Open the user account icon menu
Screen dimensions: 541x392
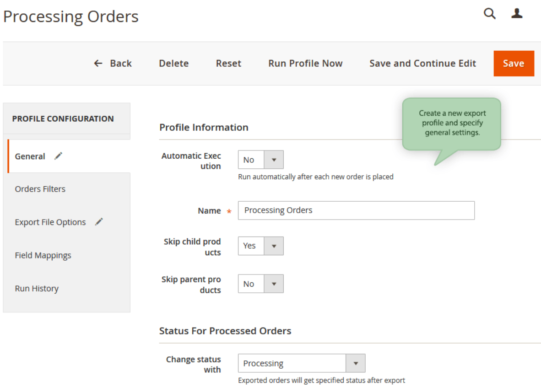(x=517, y=14)
